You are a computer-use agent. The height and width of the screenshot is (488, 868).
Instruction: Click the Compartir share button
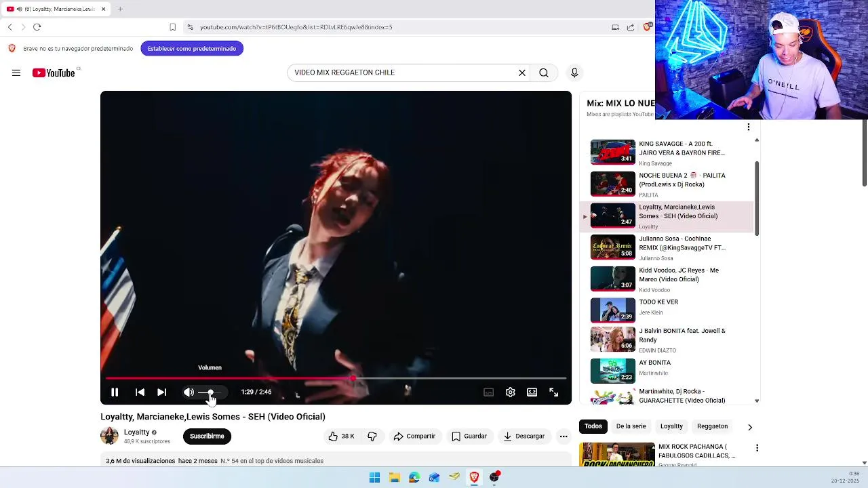click(414, 436)
